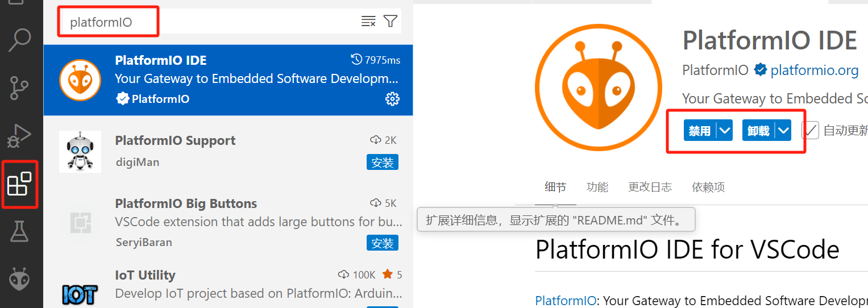This screenshot has width=868, height=308.
Task: Open the Extensions view
Action: click(19, 184)
